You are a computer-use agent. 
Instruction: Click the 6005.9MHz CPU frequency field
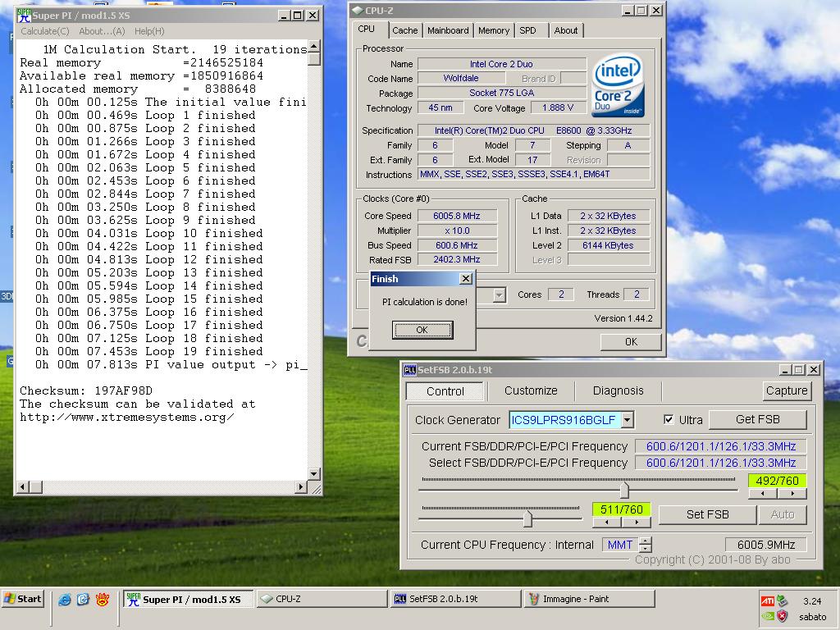click(x=765, y=545)
